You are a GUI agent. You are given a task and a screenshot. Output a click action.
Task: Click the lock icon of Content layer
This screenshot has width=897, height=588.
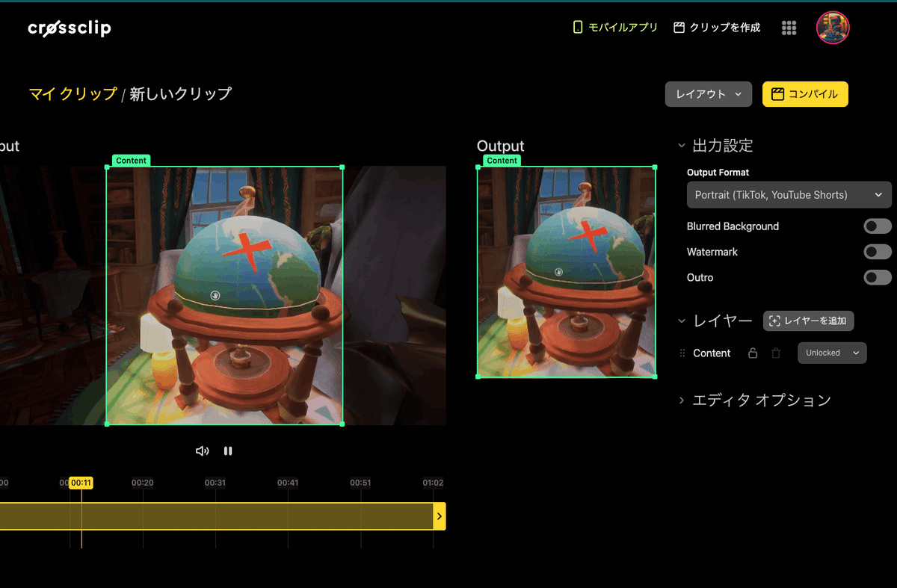click(753, 353)
